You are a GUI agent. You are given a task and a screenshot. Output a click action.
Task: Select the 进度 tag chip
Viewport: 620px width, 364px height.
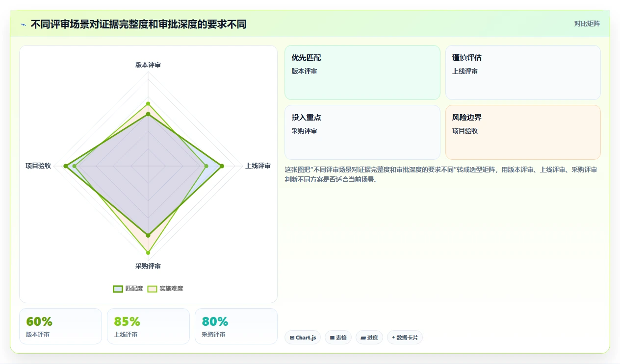point(369,338)
